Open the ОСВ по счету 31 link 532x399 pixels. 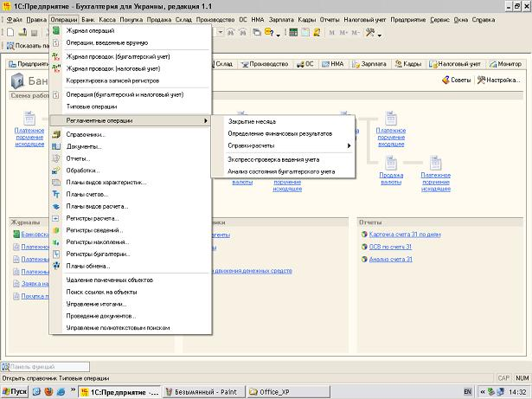coord(390,247)
